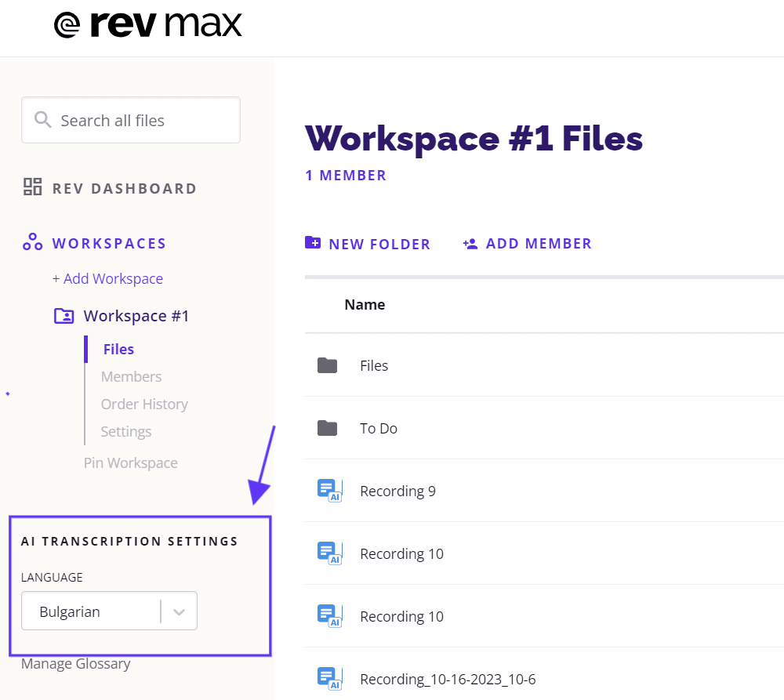
Task: Click the AI icon for Recording_10-16-2023_10-6
Action: point(330,679)
